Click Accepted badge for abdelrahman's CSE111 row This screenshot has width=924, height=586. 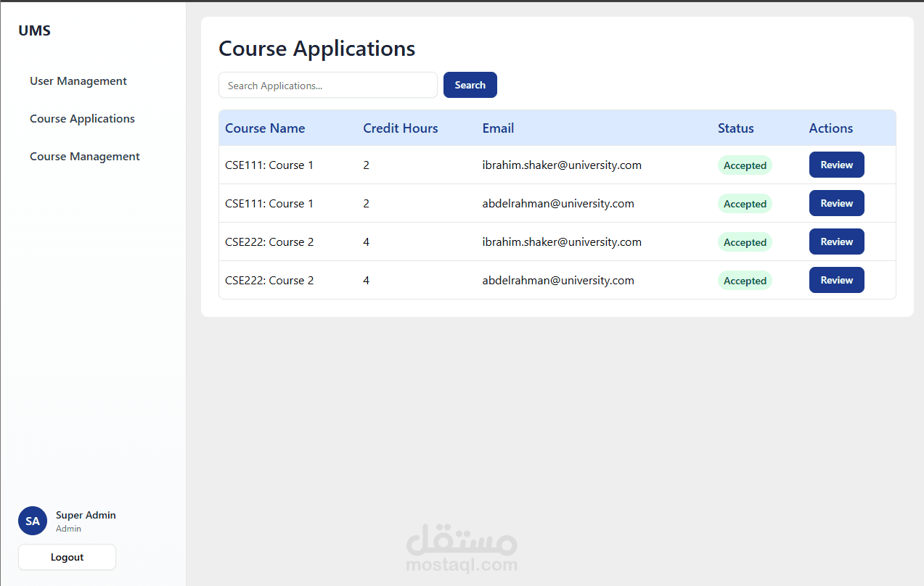tap(745, 204)
